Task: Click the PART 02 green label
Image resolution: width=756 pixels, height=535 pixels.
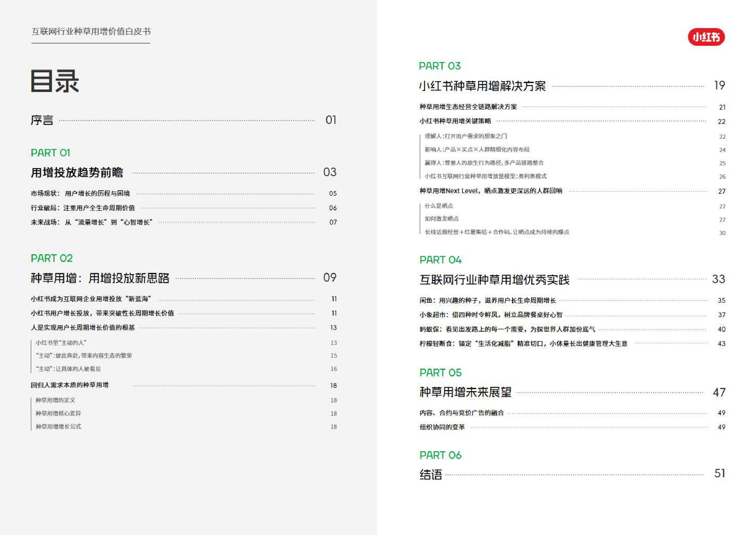Action: coord(52,258)
